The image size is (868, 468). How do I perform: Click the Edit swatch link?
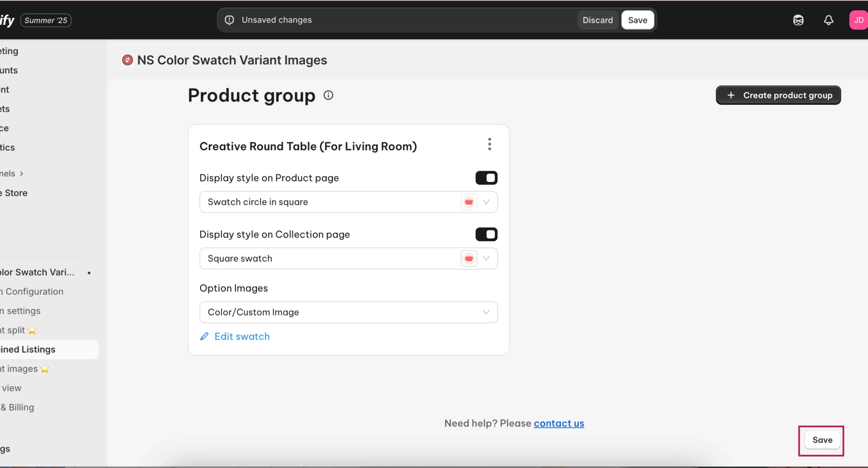(x=242, y=336)
